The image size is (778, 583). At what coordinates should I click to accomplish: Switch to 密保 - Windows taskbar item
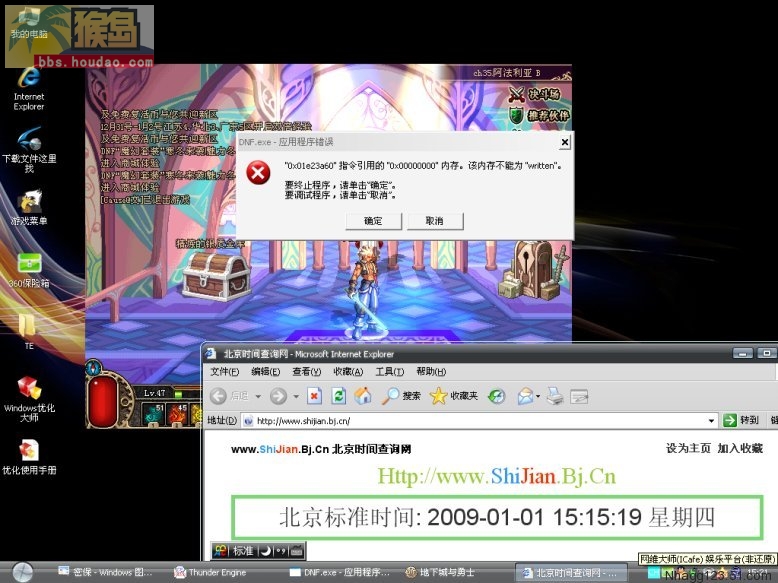tap(105, 572)
